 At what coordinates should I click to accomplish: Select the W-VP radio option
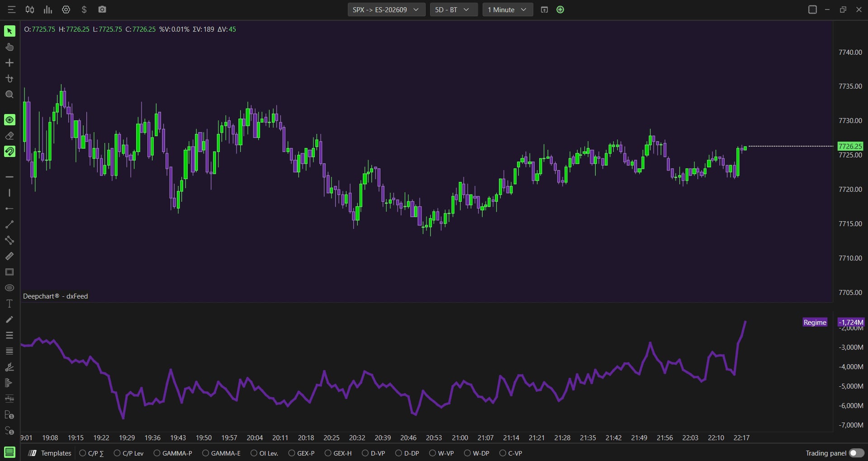441,453
